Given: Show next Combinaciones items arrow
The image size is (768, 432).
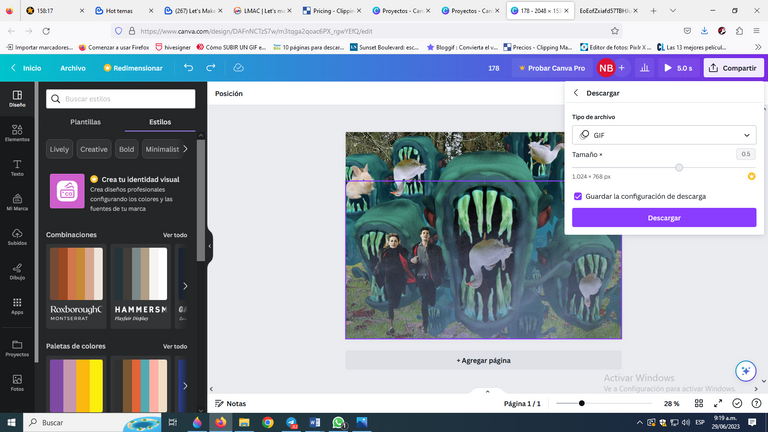Looking at the screenshot, I should [x=185, y=286].
